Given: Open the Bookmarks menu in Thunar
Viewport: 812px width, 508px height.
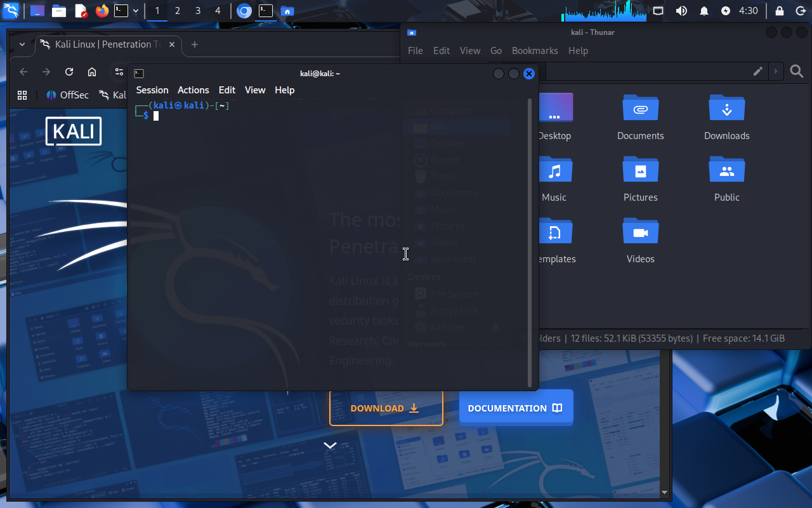Looking at the screenshot, I should pos(535,51).
